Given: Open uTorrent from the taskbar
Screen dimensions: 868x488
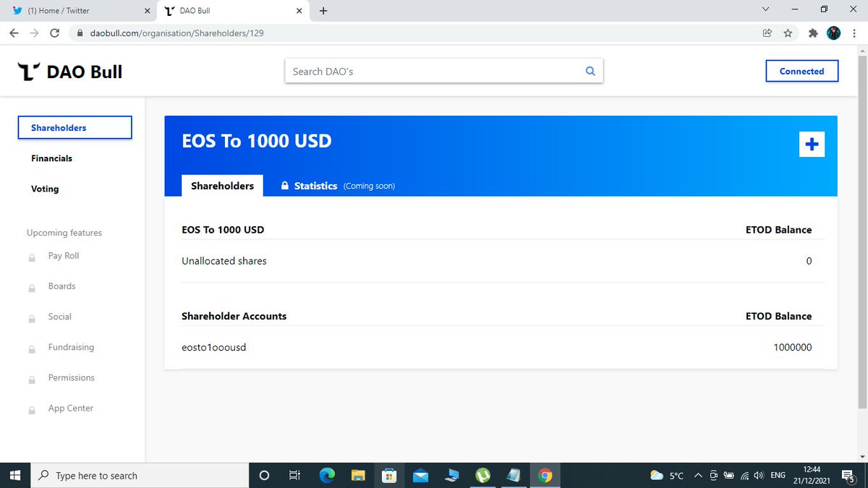Looking at the screenshot, I should pos(482,475).
